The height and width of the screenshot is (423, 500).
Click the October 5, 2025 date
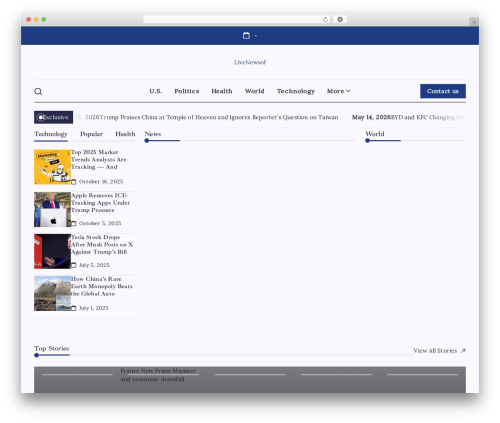pos(100,223)
